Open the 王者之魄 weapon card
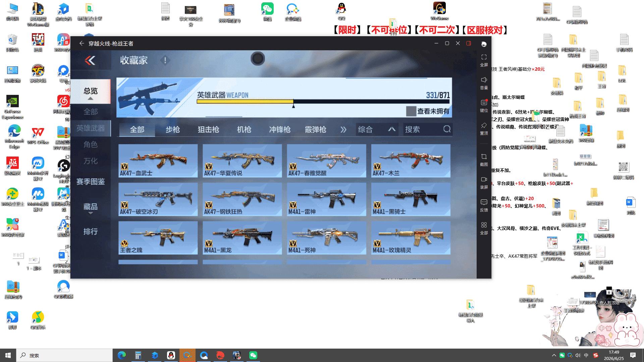 158,238
